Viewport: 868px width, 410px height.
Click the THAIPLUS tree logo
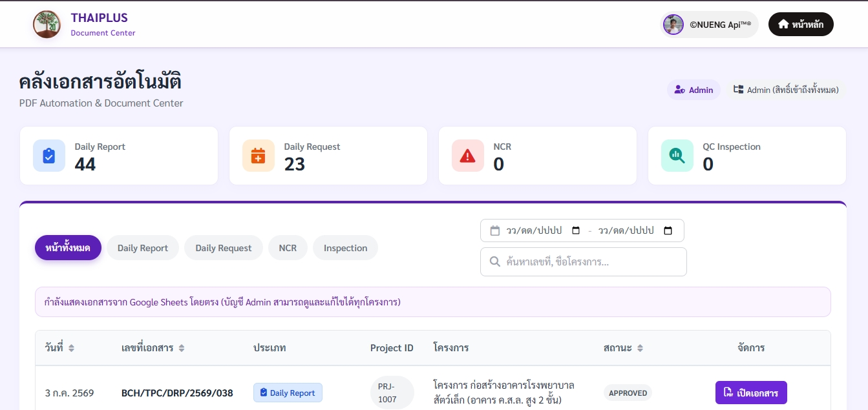[47, 25]
